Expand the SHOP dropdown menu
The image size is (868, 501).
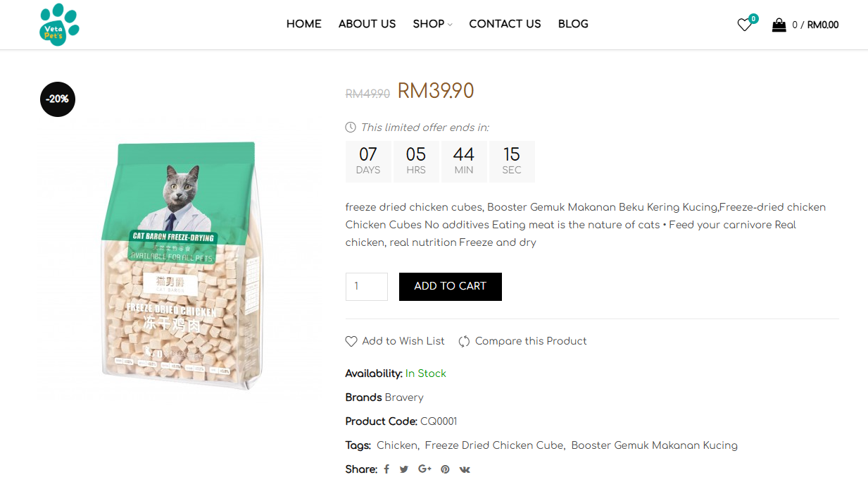tap(432, 24)
